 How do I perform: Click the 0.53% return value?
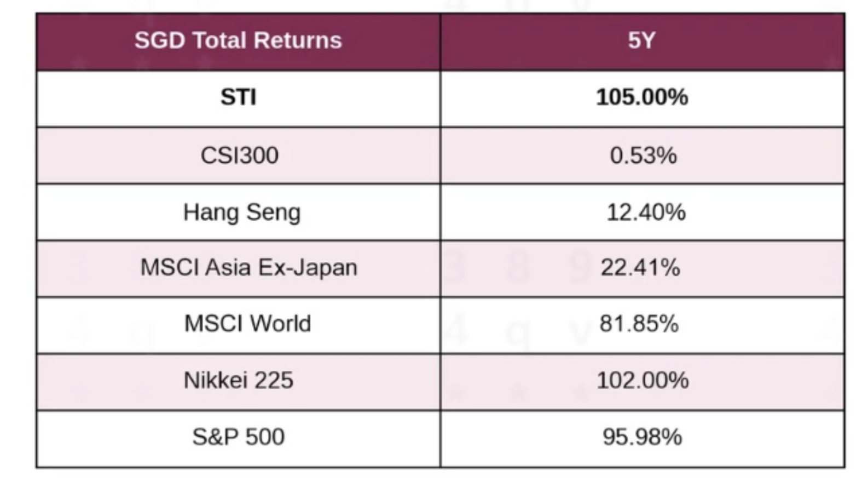tap(643, 156)
